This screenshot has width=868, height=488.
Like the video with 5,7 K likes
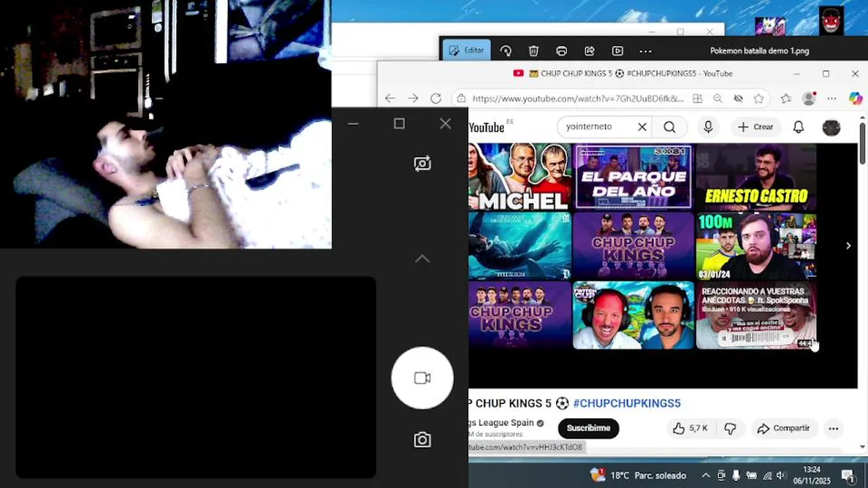[x=690, y=428]
